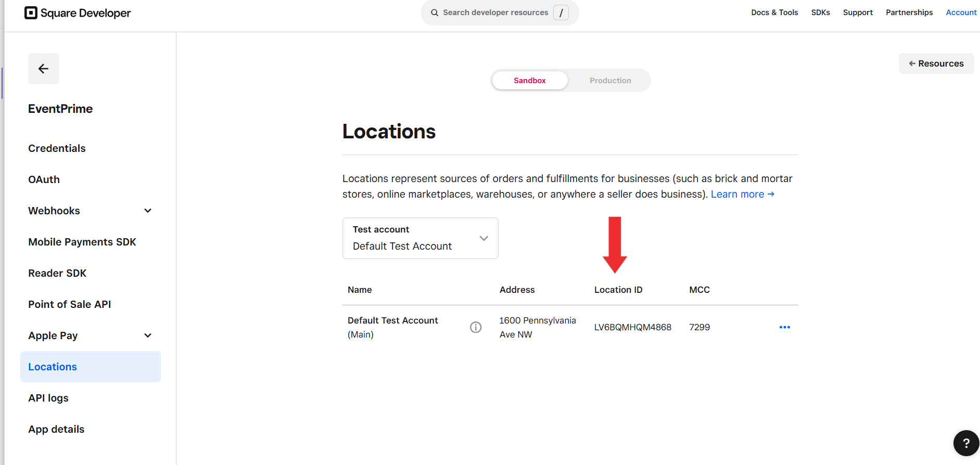Viewport: 980px width, 465px height.
Task: Go to the OAuth sidebar page
Action: point(44,179)
